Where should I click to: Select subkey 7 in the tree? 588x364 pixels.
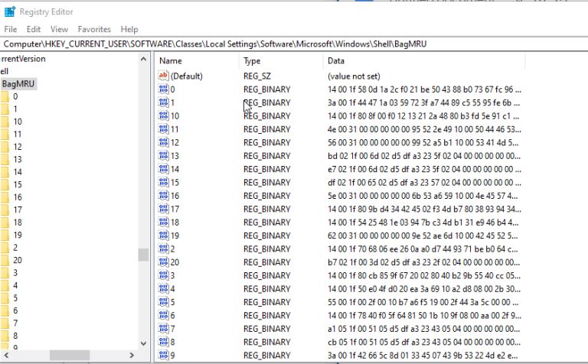point(15,323)
